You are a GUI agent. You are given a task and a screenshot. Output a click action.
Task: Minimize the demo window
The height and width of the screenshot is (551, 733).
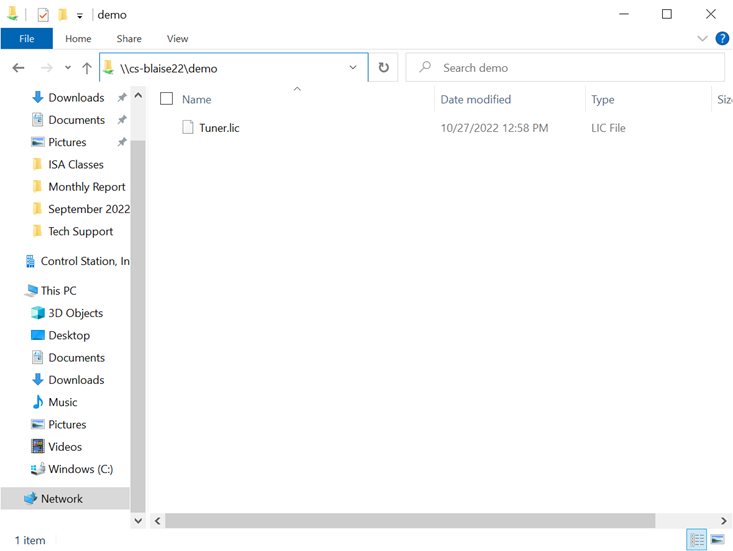(x=624, y=14)
